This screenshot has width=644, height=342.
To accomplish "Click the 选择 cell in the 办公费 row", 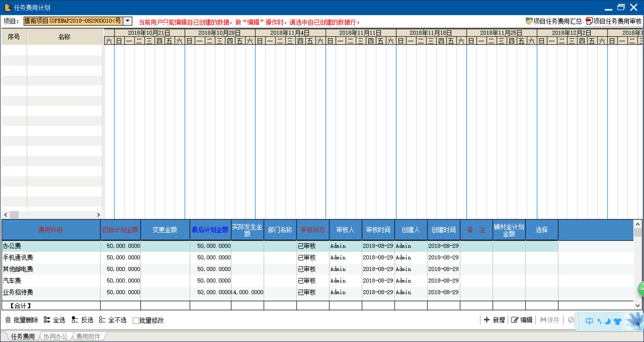I will coord(541,246).
